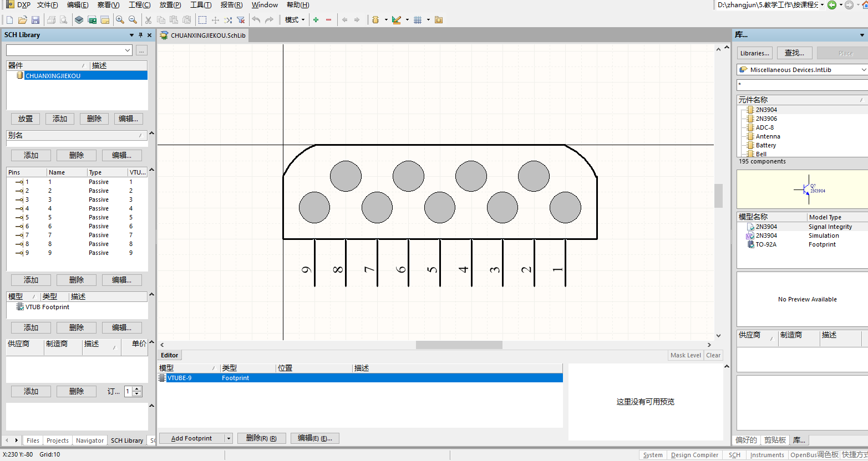868x461 pixels.
Task: Click the Zoom In magnifier icon
Action: click(x=120, y=20)
